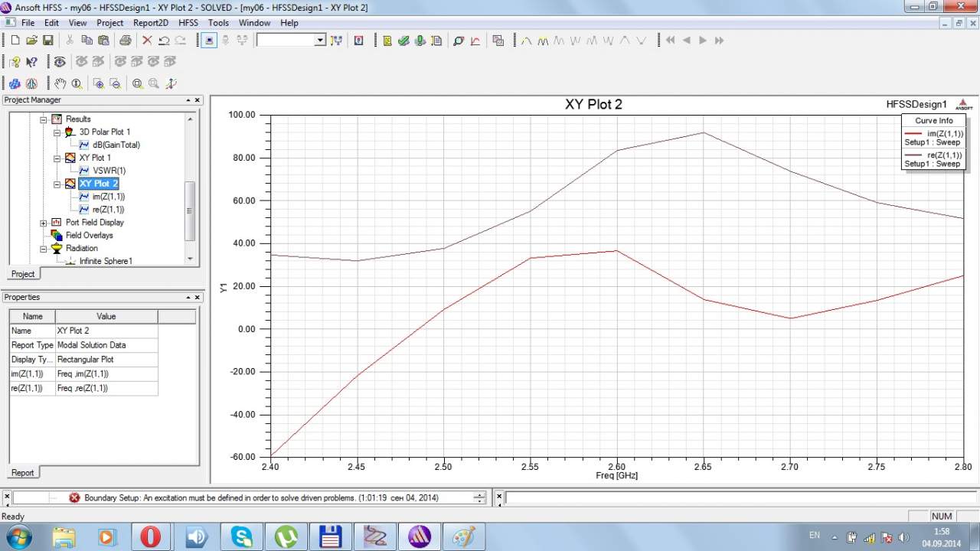This screenshot has height=551, width=980.
Task: Collapse the XY Plot 1 node
Action: pyautogui.click(x=57, y=158)
